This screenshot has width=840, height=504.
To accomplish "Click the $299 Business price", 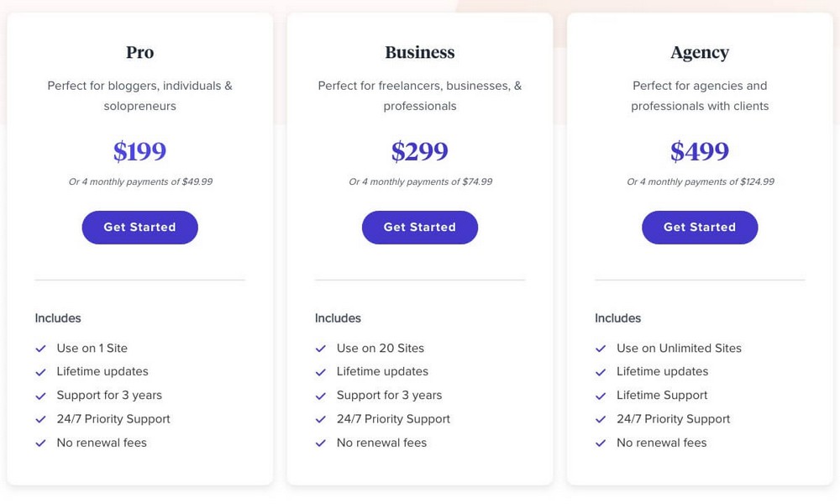I will click(x=420, y=151).
